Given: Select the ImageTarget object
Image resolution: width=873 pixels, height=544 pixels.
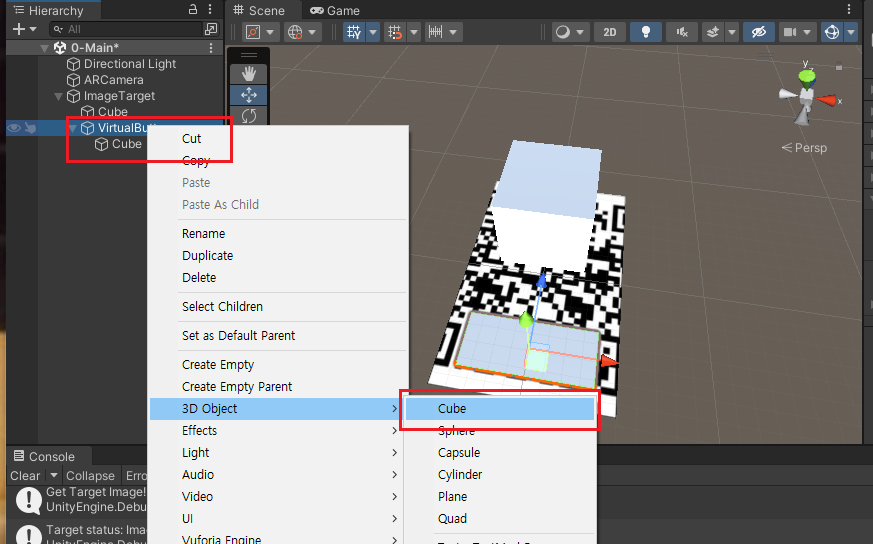Looking at the screenshot, I should [x=111, y=96].
